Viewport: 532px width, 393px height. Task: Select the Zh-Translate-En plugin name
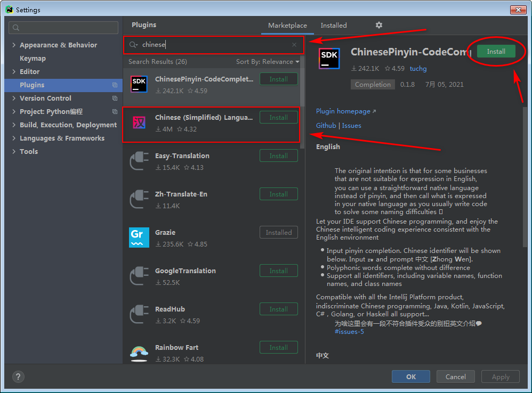(x=181, y=194)
